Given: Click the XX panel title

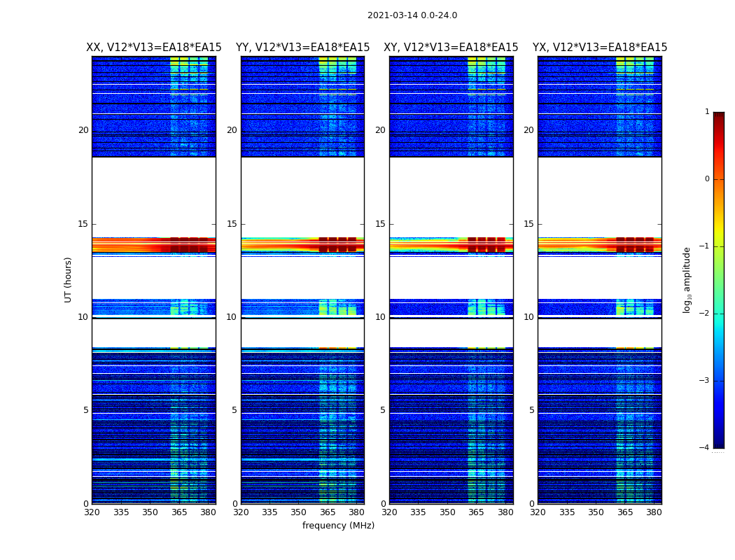Looking at the screenshot, I should tap(153, 48).
